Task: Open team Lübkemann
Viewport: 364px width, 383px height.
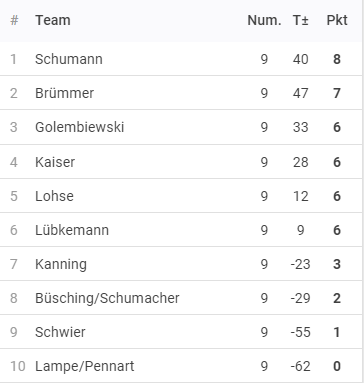Action: pyautogui.click(x=72, y=230)
